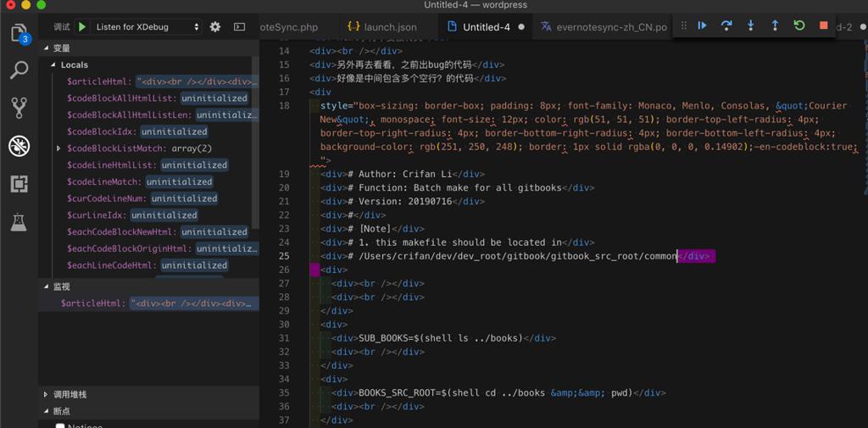Open the Extensions view in activity bar
868x428 pixels.
(x=19, y=184)
